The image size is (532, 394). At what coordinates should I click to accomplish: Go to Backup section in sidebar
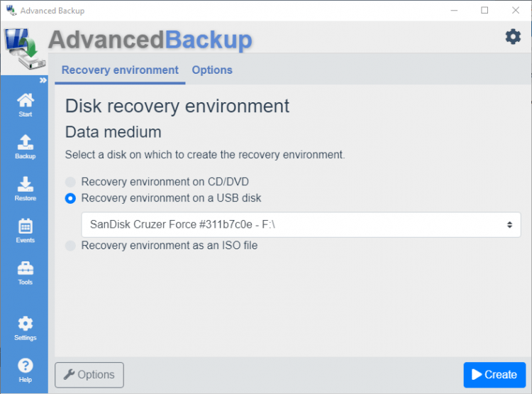click(x=25, y=146)
